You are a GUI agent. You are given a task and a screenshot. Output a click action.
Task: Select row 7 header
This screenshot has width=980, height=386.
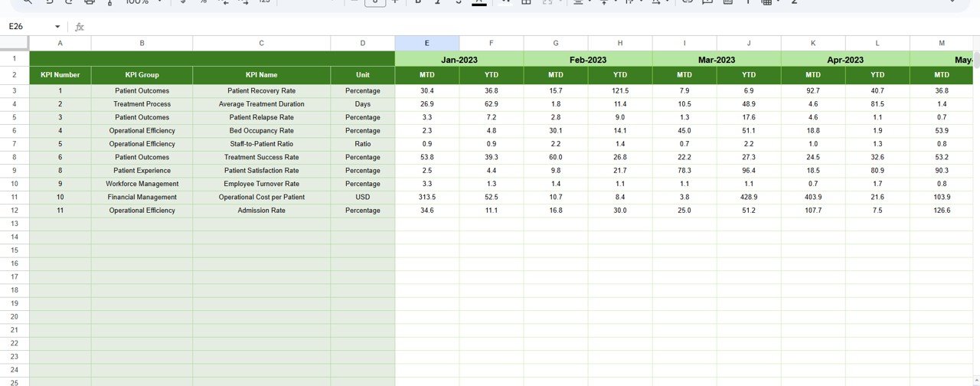click(15, 144)
